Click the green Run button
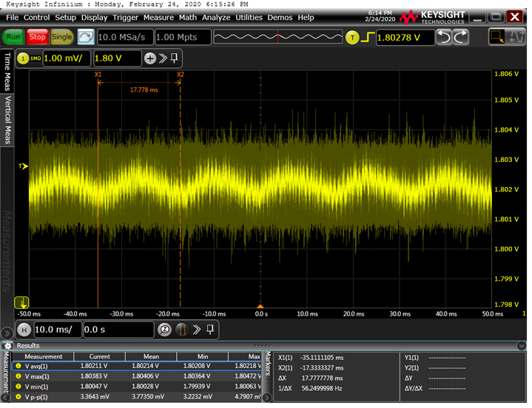 (x=13, y=37)
